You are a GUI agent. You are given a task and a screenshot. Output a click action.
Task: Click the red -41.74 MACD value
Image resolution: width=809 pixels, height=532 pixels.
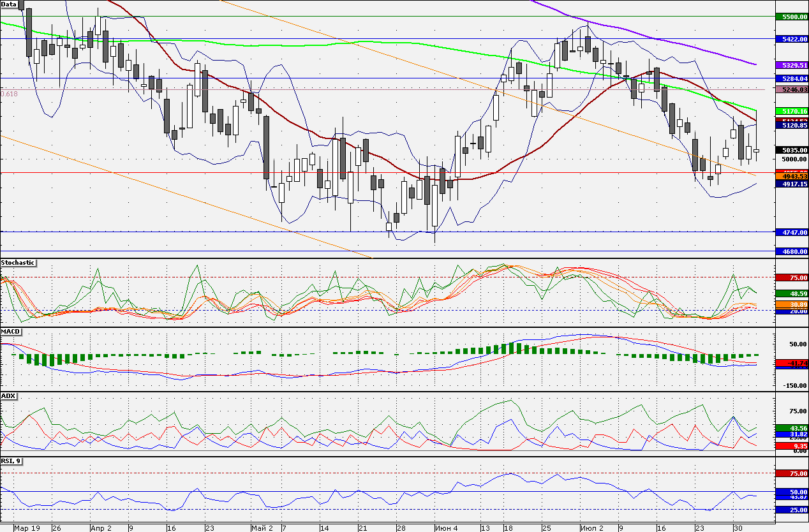791,363
